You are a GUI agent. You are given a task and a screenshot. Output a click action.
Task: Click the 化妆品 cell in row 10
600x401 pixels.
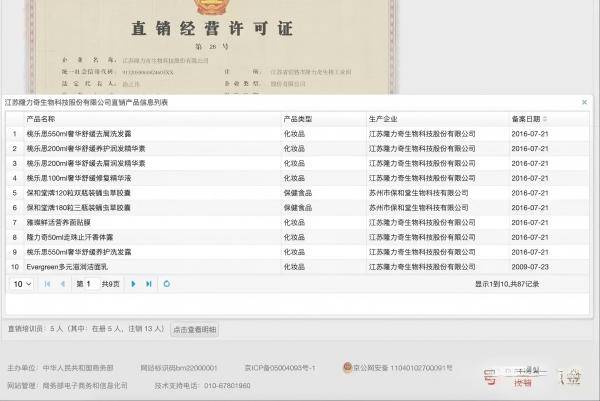click(294, 267)
